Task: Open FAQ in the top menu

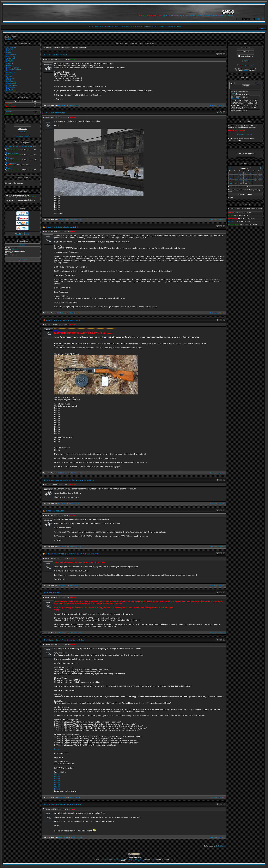Action: pos(89,26)
